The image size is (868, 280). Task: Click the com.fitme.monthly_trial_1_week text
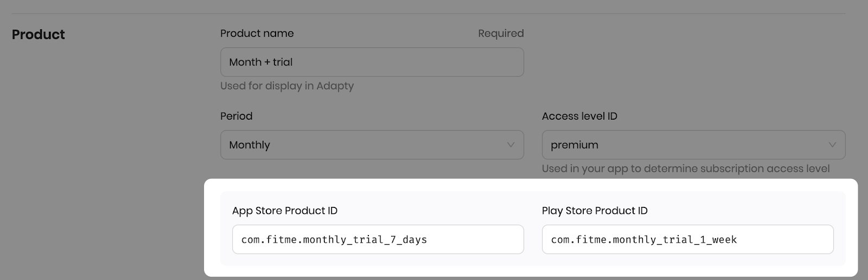[643, 239]
